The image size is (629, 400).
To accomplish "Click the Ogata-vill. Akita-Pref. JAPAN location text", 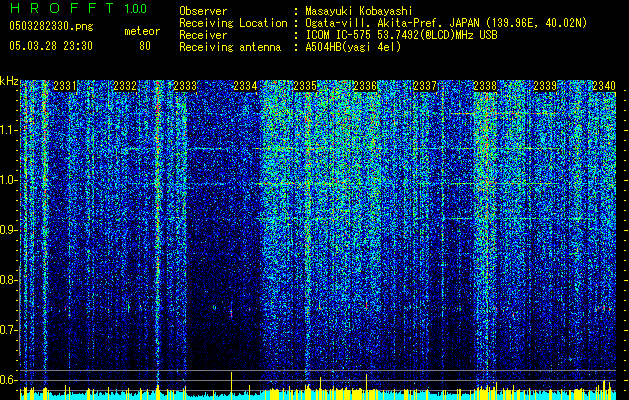I will click(x=446, y=23).
